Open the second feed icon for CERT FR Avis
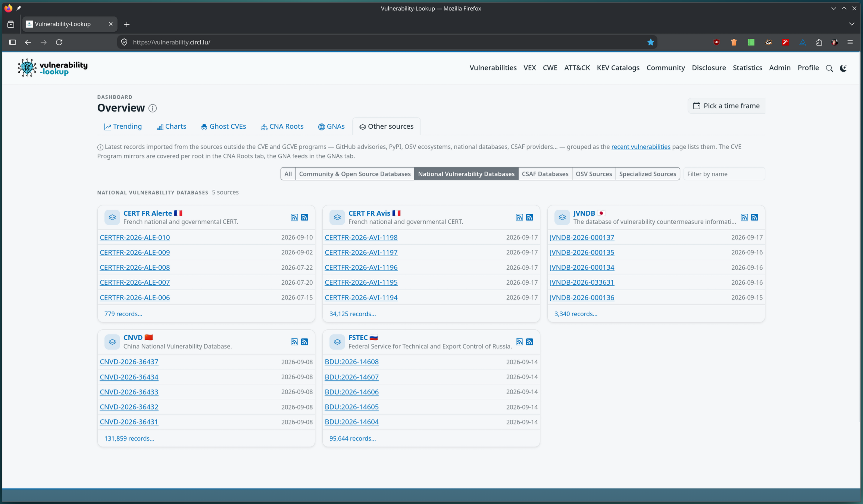This screenshot has width=863, height=504. [x=529, y=217]
